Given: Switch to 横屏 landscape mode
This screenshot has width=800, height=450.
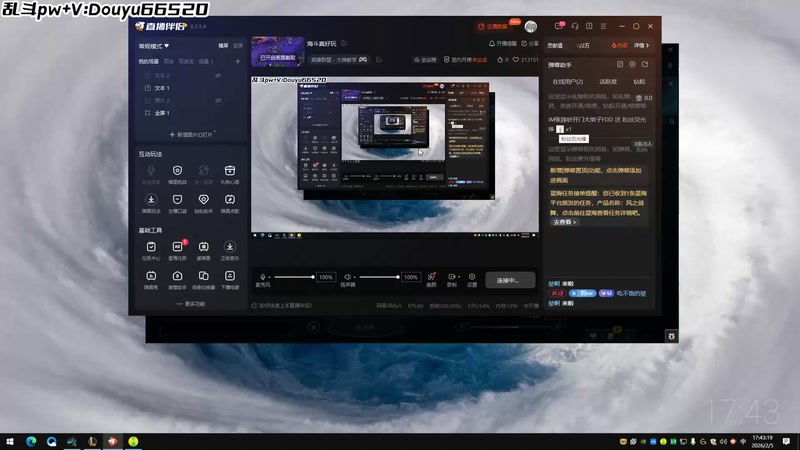Looking at the screenshot, I should tap(223, 46).
